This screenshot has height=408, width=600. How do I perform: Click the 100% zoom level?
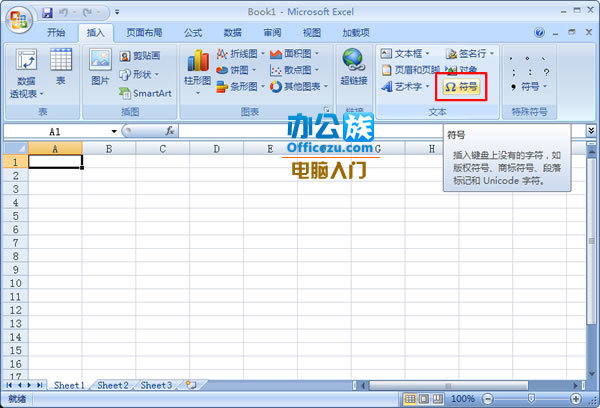463,399
